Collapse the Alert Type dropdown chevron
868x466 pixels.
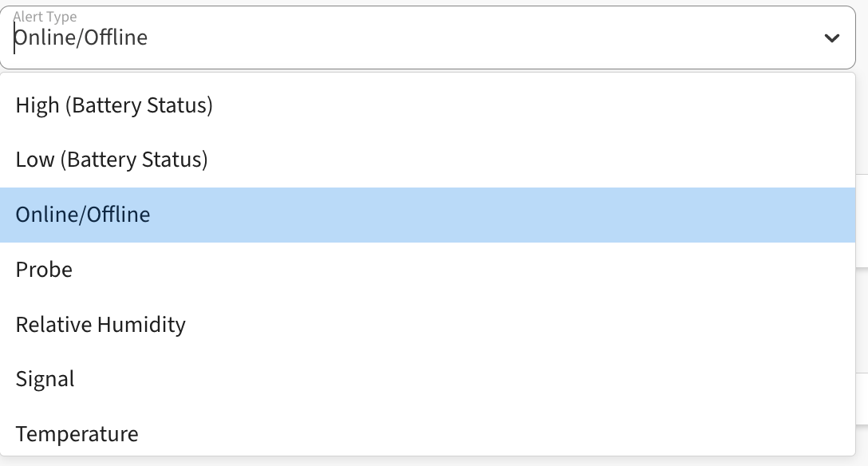pos(831,37)
